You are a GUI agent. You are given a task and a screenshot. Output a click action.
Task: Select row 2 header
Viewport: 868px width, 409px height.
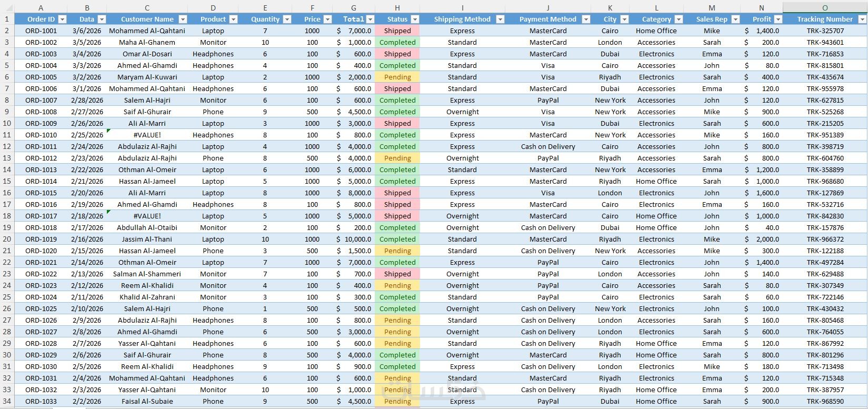7,31
